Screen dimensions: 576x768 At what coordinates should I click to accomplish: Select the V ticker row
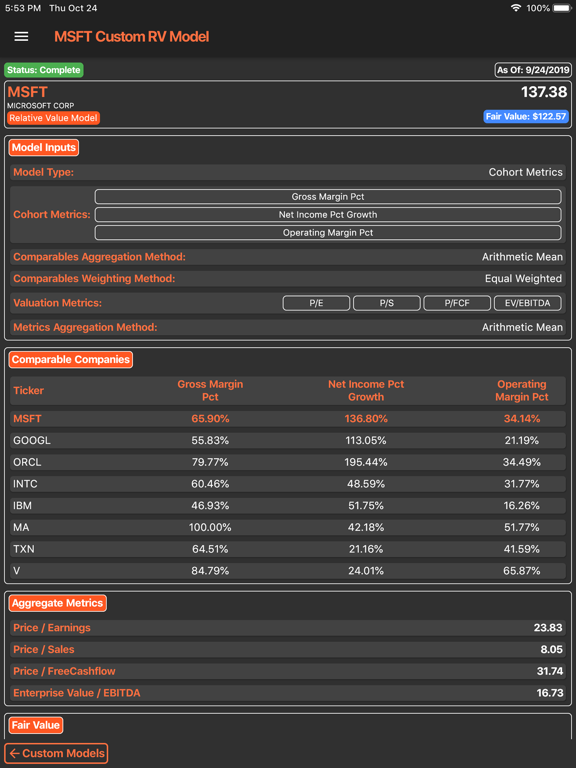(x=288, y=571)
